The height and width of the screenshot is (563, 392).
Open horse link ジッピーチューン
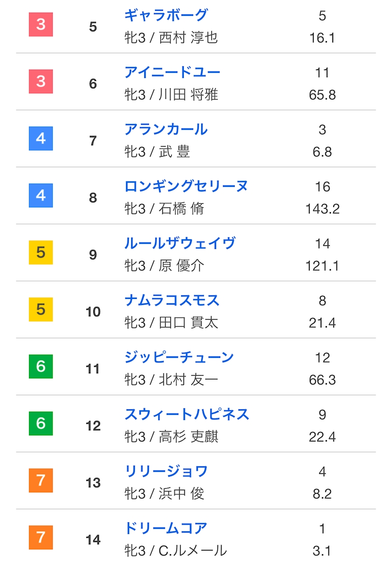[x=179, y=357]
